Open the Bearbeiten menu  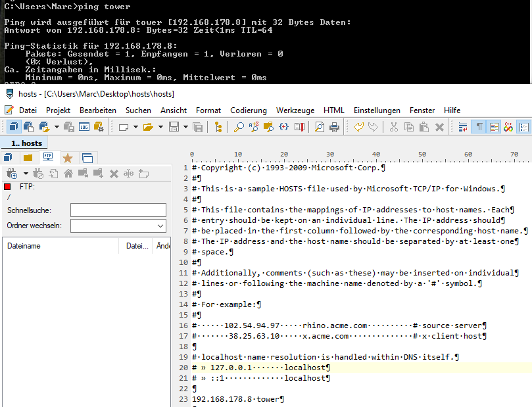point(98,110)
